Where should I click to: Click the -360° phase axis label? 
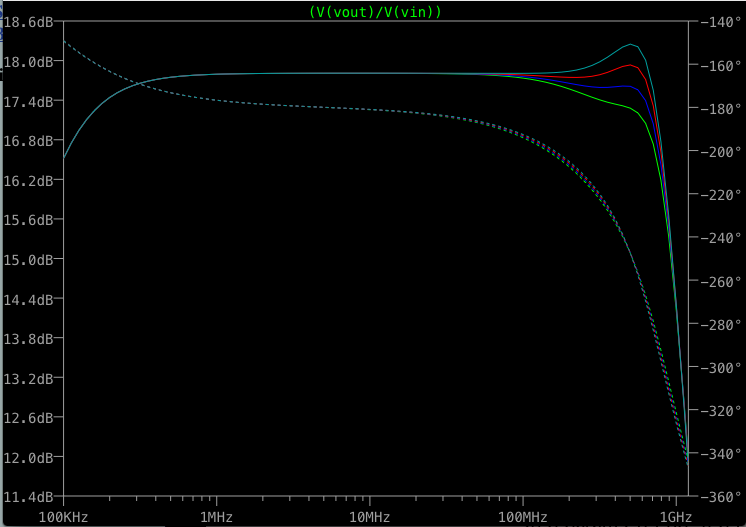[x=718, y=497]
